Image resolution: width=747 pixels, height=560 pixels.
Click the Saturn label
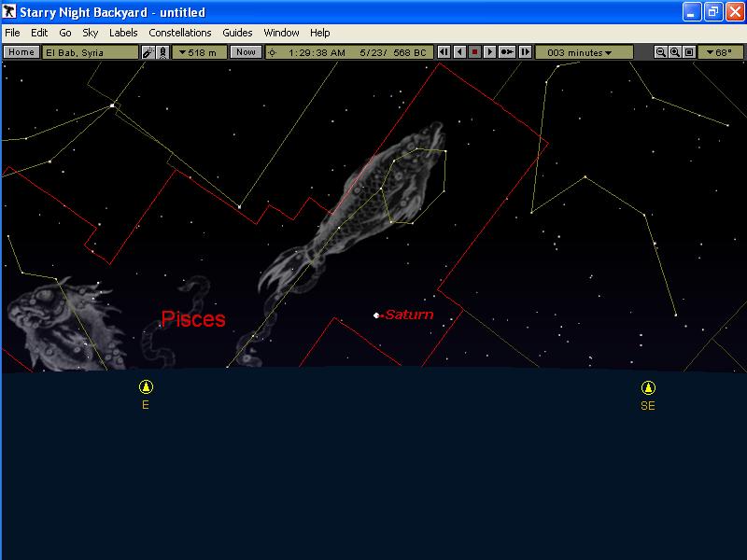(409, 315)
